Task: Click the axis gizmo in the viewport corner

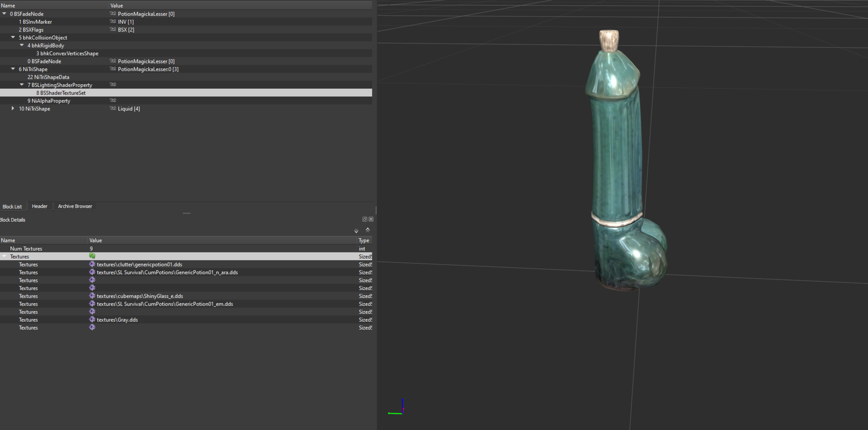Action: tap(396, 407)
